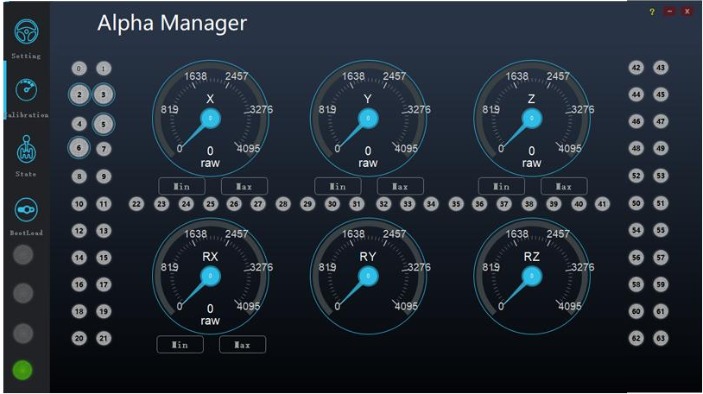Click the green status indicator in sidebar
703x394 pixels.
(22, 370)
